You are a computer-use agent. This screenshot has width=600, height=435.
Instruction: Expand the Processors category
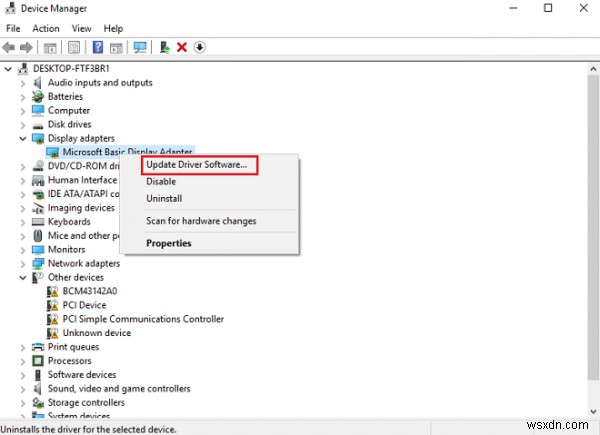click(23, 361)
